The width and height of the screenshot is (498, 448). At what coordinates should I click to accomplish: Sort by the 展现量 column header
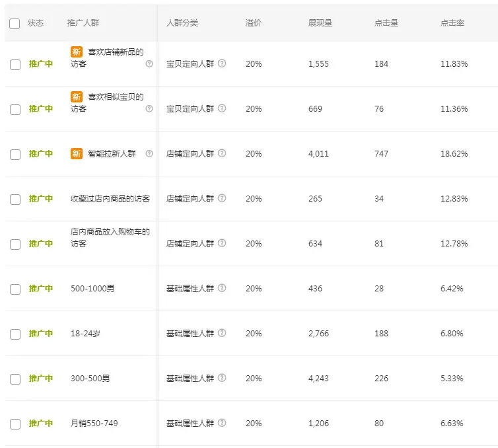(x=320, y=23)
